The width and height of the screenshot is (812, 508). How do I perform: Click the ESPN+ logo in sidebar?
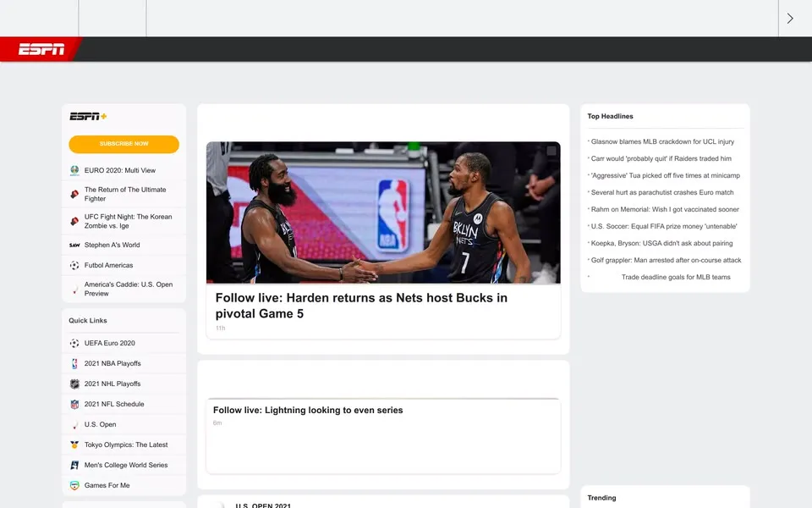(88, 116)
